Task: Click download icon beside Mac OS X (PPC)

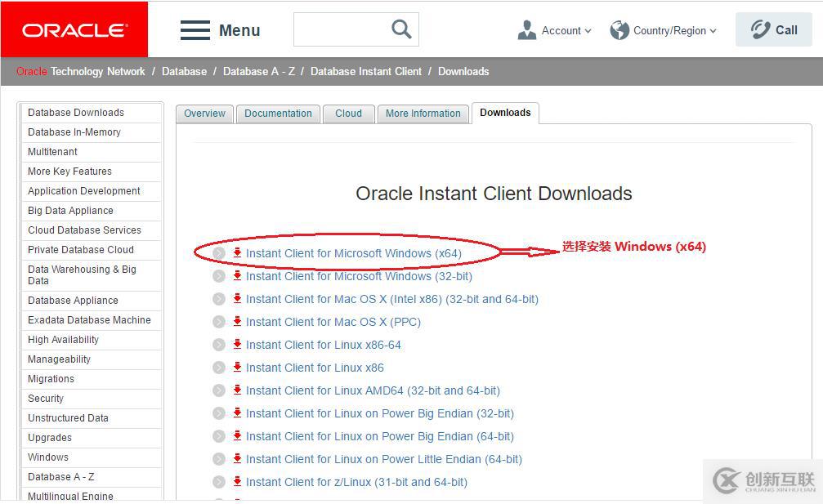Action: [x=237, y=322]
